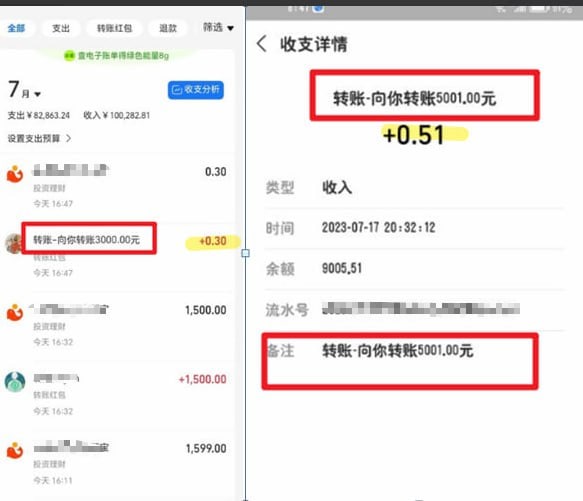Image resolution: width=583 pixels, height=501 pixels.
Task: Tap the teal avatar beside the +1,500.00 entry
Action: coord(15,382)
